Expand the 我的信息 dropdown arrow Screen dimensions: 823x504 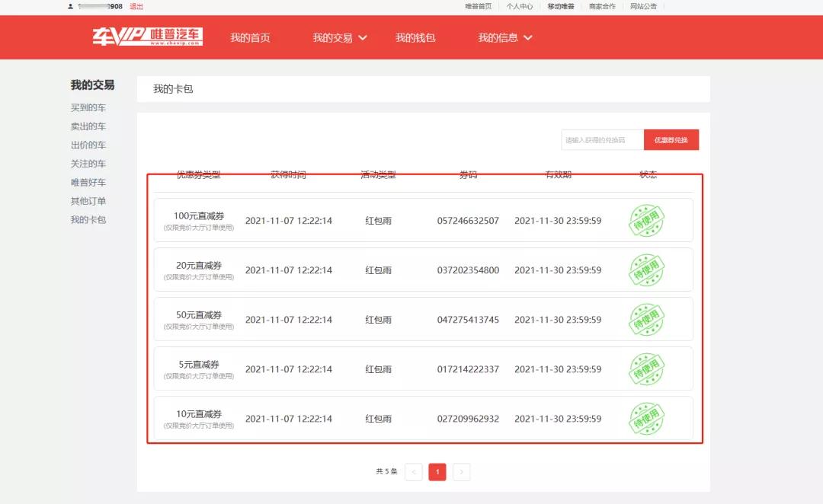(528, 38)
